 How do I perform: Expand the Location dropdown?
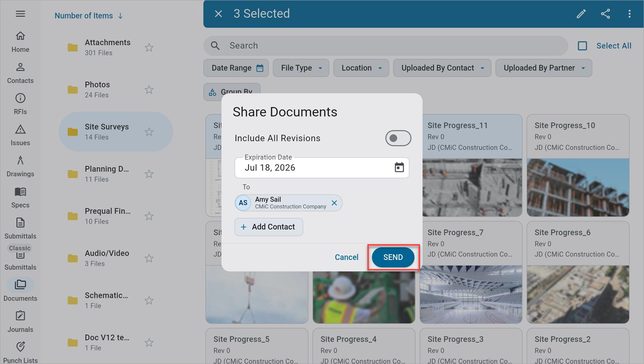coord(361,68)
